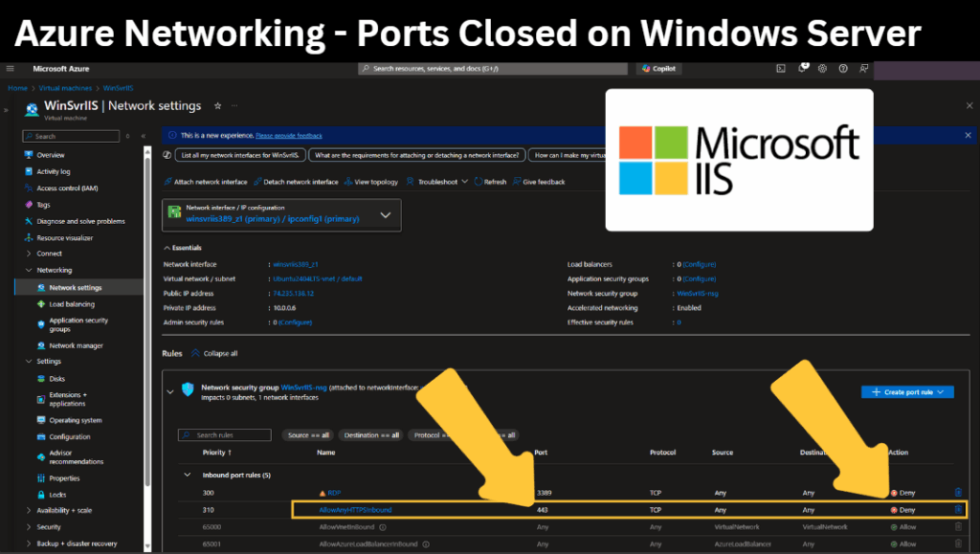The image size is (980, 554).
Task: Expand Availability + scale section
Action: click(29, 510)
